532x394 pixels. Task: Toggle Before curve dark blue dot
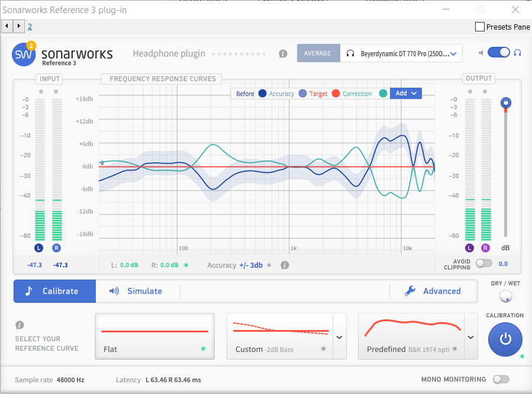click(262, 94)
